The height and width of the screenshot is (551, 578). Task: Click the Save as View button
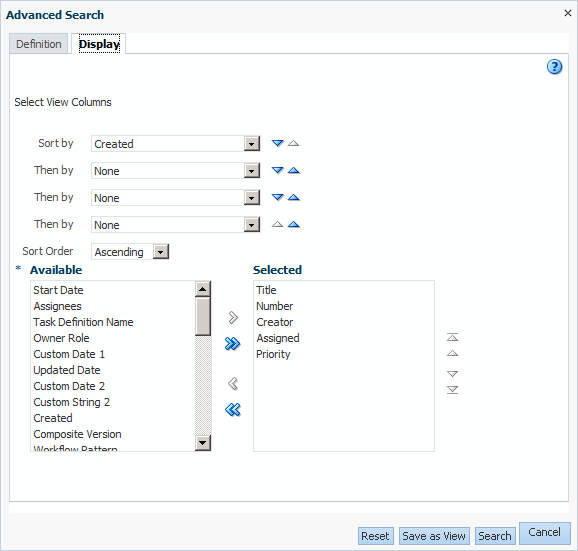[x=434, y=536]
